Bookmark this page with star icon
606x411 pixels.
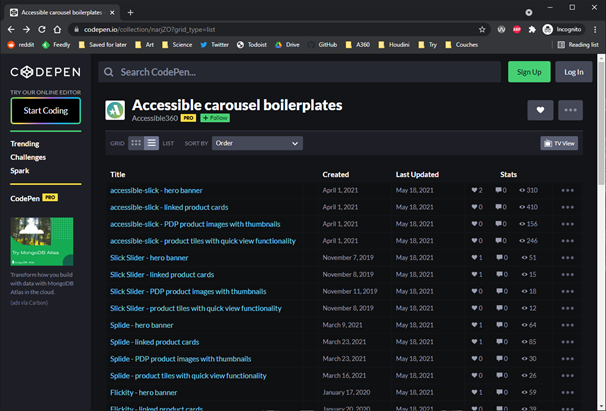[482, 29]
